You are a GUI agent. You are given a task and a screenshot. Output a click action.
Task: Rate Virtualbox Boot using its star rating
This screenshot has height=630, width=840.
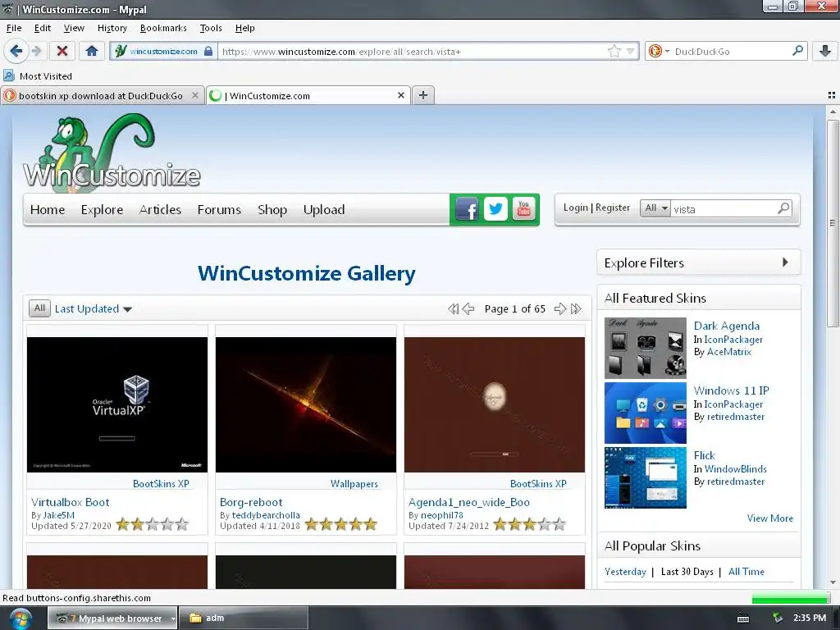click(153, 524)
